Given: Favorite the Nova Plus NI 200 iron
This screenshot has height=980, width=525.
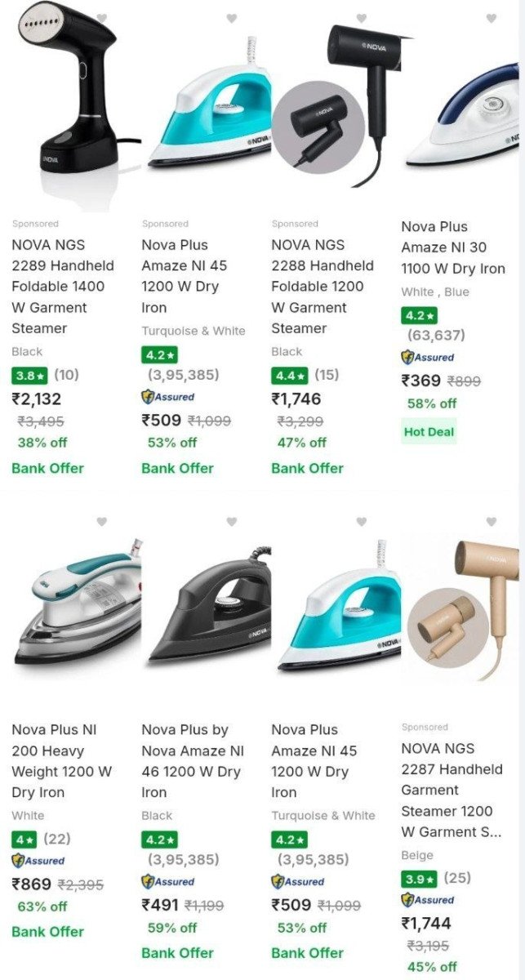Looking at the screenshot, I should pos(101,522).
